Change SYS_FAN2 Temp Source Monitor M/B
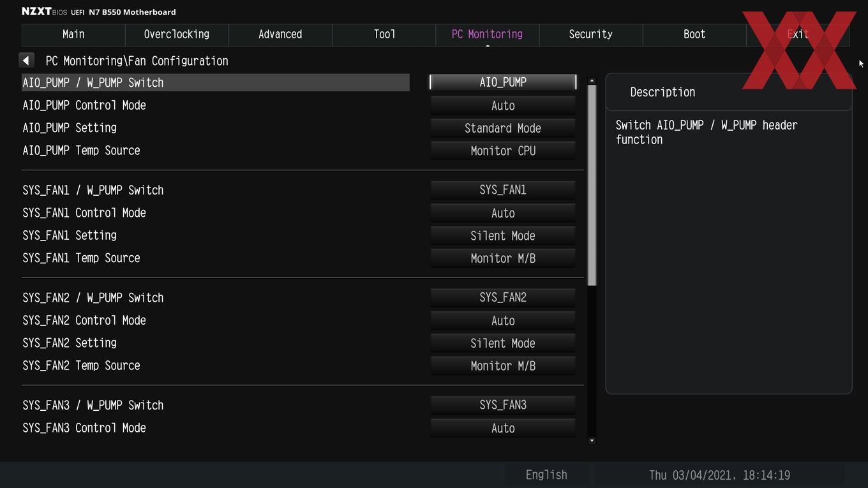 503,366
